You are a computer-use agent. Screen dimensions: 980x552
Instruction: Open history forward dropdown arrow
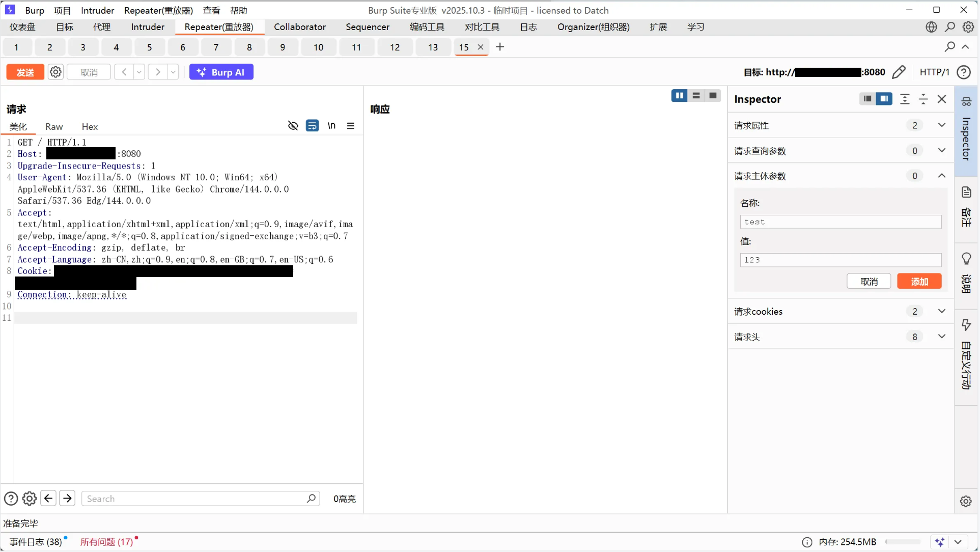173,72
